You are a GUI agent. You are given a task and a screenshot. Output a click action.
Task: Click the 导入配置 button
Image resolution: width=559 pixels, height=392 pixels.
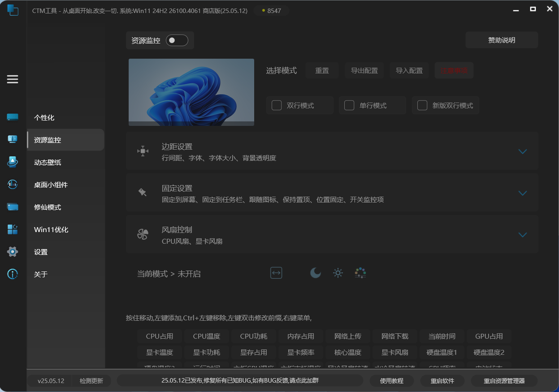click(x=409, y=70)
